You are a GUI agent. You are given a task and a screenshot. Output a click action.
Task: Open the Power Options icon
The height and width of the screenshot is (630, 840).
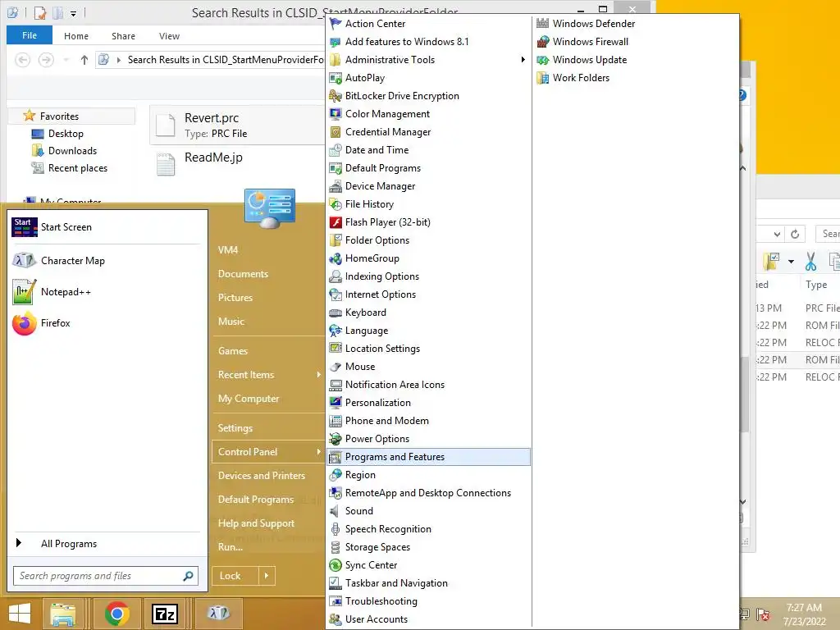click(336, 439)
